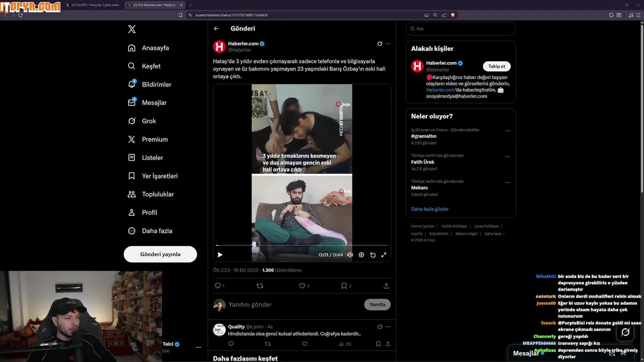Click the X logo above the sidebar
Viewport: 644px width, 362px height.
pyautogui.click(x=132, y=29)
